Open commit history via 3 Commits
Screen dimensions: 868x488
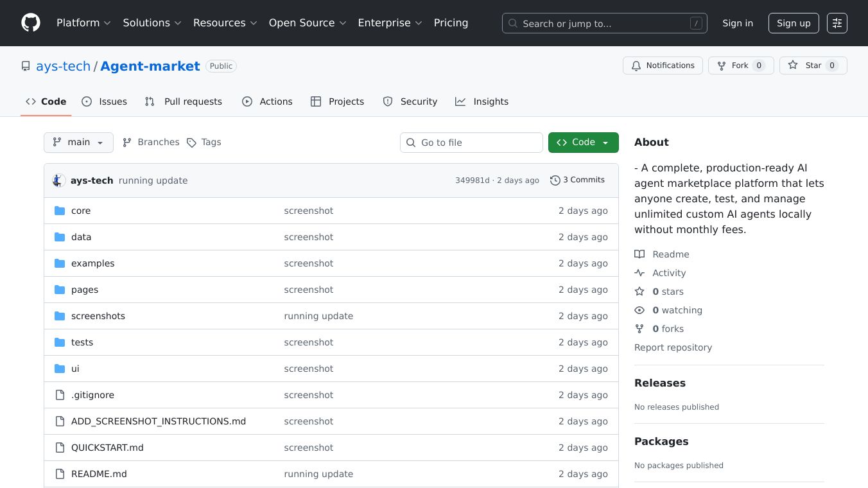pyautogui.click(x=577, y=180)
